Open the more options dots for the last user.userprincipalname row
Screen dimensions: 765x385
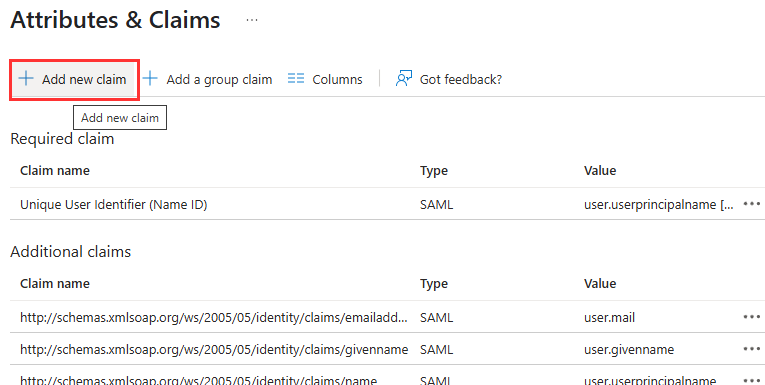coord(751,380)
